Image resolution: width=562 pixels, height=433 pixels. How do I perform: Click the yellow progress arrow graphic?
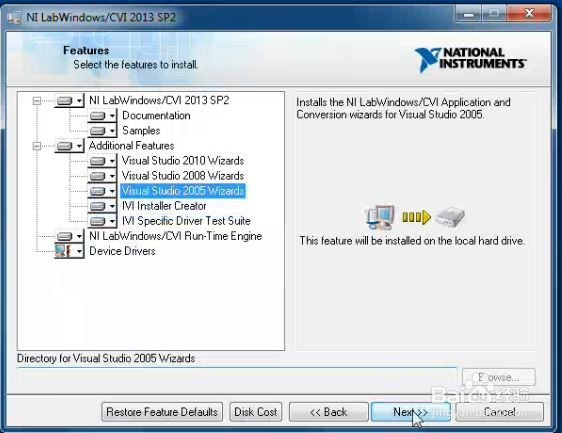(416, 217)
